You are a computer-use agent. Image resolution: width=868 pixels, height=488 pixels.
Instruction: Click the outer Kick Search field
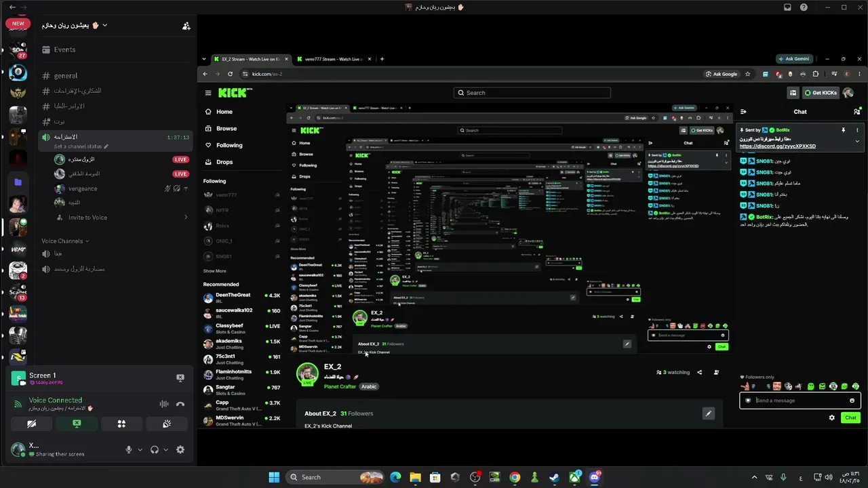(x=532, y=93)
